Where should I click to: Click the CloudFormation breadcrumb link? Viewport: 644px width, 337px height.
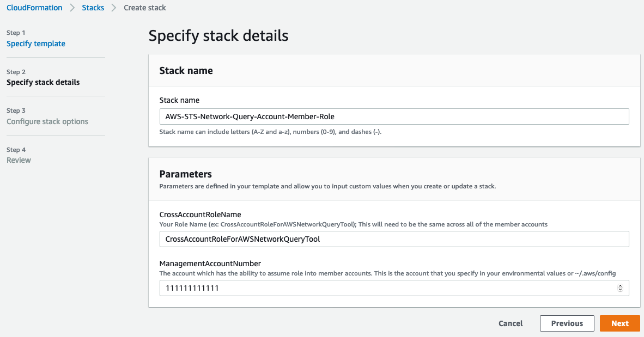[34, 8]
